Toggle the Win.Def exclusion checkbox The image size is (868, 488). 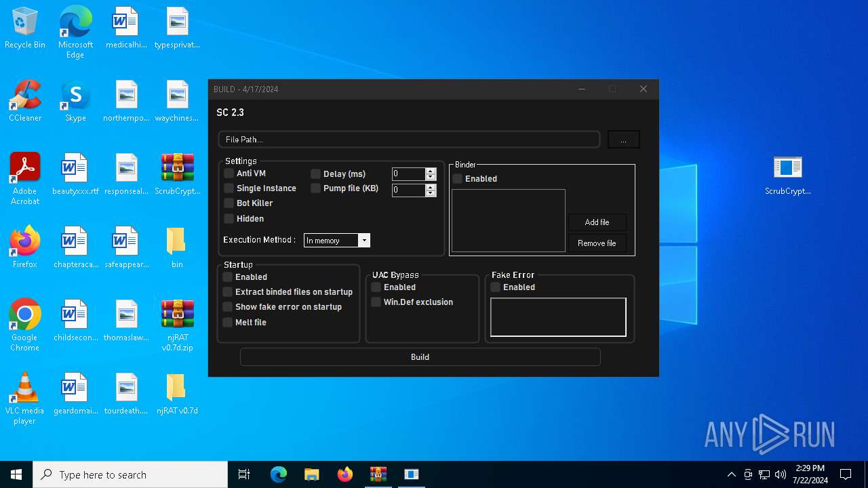click(x=376, y=302)
